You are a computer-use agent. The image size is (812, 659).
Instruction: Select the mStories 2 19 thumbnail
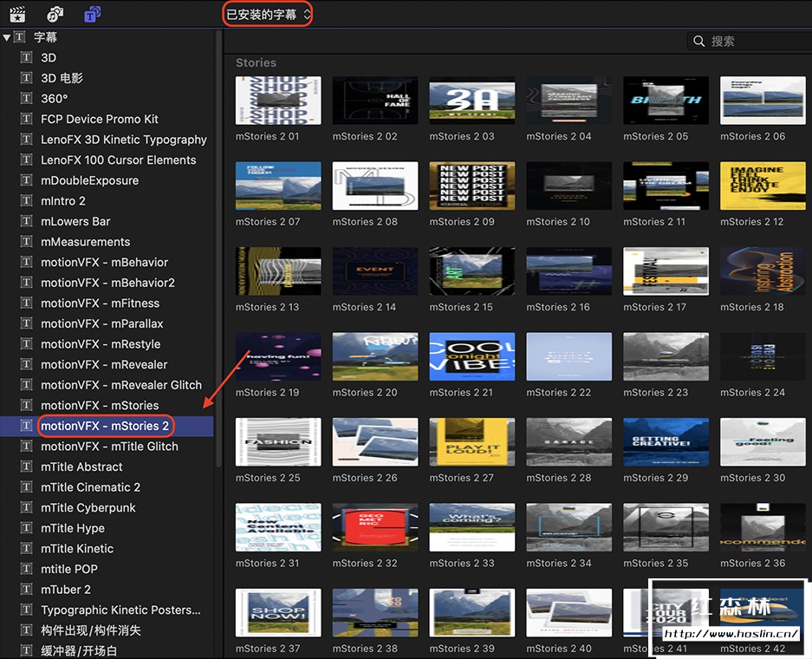click(278, 357)
